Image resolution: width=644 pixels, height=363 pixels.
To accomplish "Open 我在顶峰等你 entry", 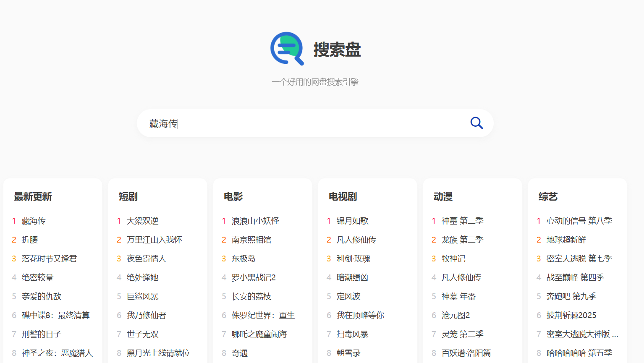I will pyautogui.click(x=360, y=315).
